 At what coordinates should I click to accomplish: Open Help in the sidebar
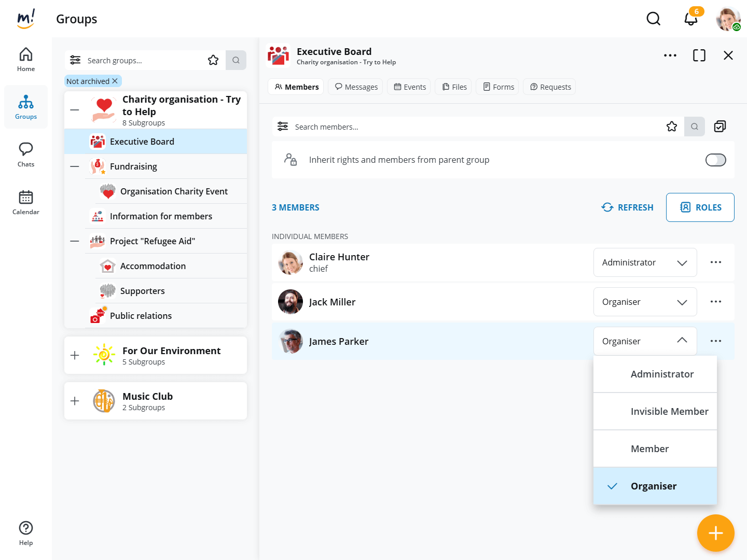[x=26, y=533]
